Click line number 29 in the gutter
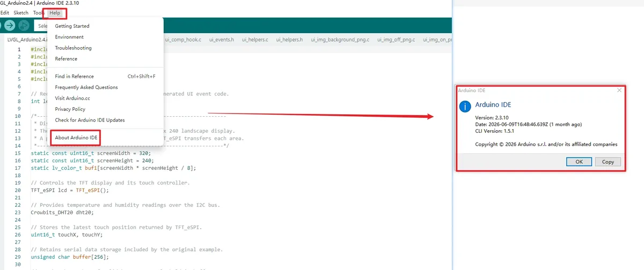Screen dimensions: 644x270 [18, 257]
